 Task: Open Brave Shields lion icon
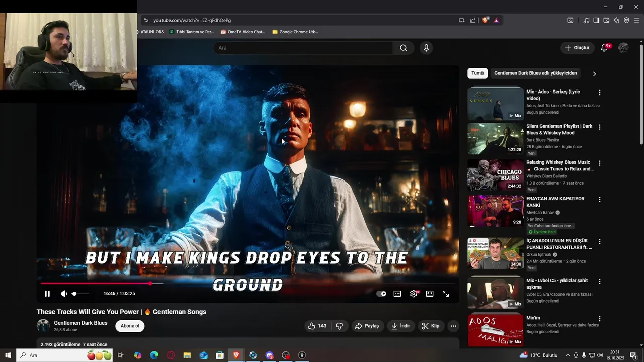pos(485,20)
